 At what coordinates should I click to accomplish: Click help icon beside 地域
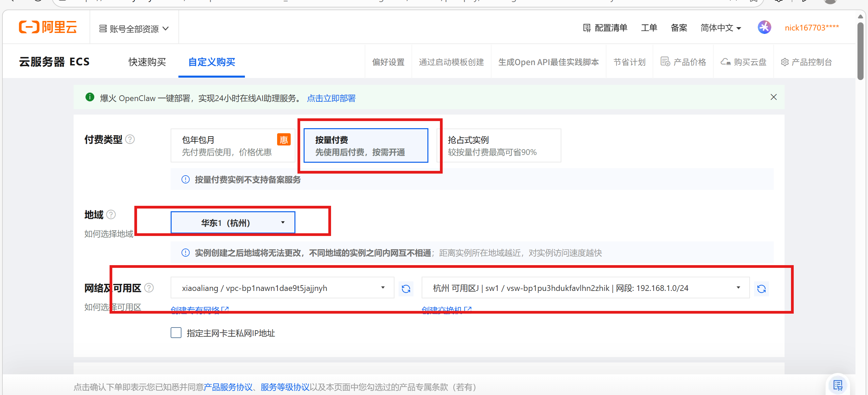pyautogui.click(x=111, y=215)
